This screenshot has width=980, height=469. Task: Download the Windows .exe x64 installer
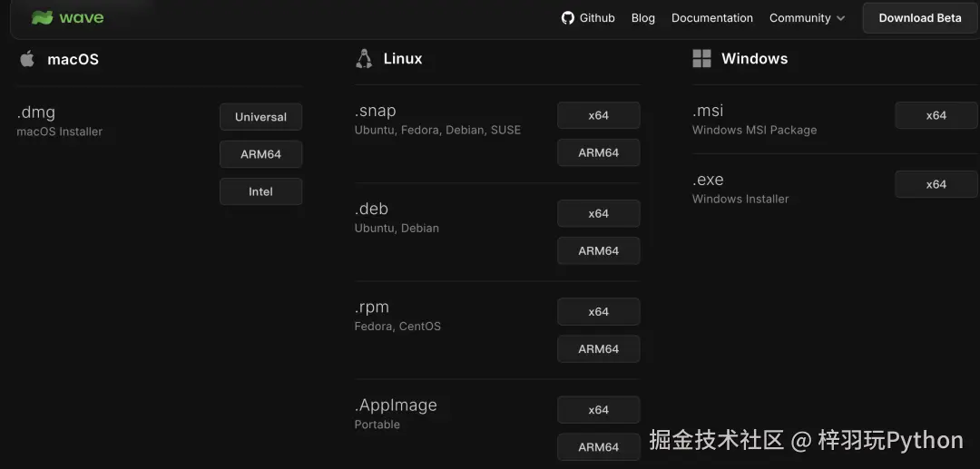tap(936, 184)
